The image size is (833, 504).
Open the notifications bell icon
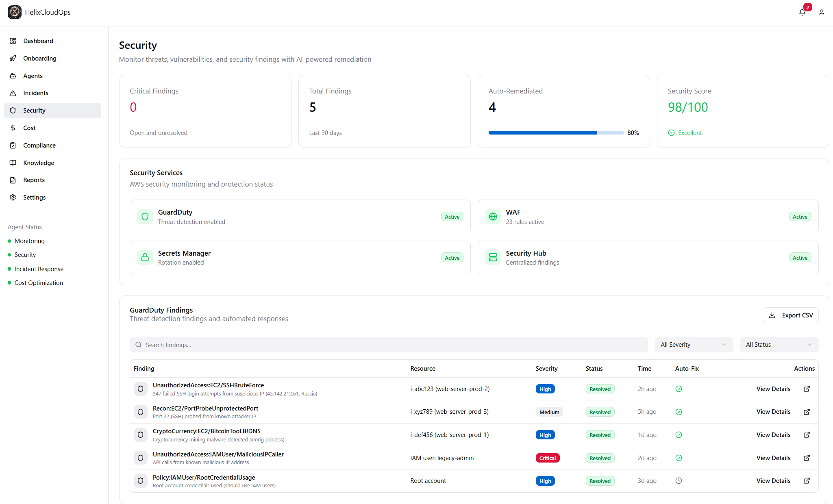[802, 13]
